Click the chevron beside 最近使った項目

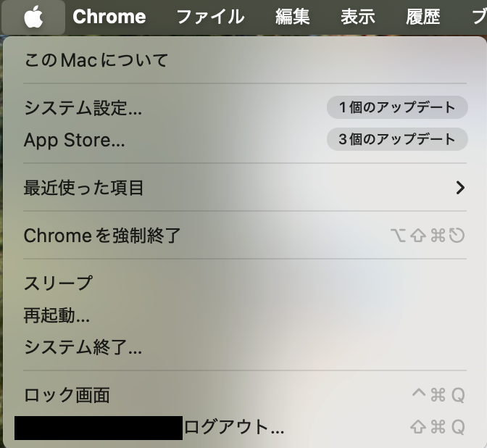point(460,188)
